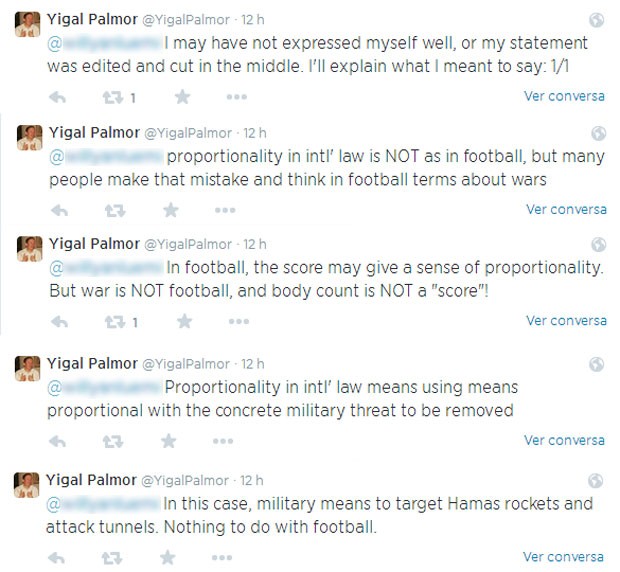Open Ver conversa under football terms tweet
Image resolution: width=620 pixels, height=572 pixels.
point(566,209)
